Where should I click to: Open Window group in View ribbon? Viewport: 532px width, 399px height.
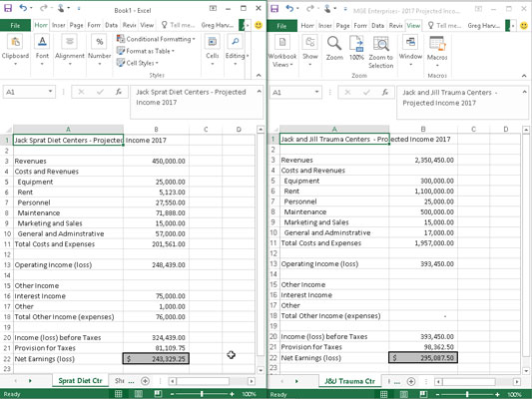tap(410, 51)
